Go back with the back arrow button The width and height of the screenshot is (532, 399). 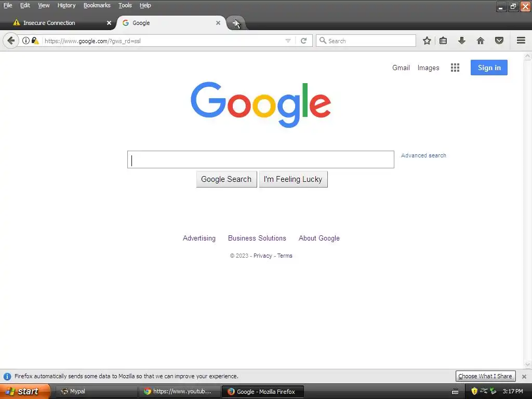[11, 41]
